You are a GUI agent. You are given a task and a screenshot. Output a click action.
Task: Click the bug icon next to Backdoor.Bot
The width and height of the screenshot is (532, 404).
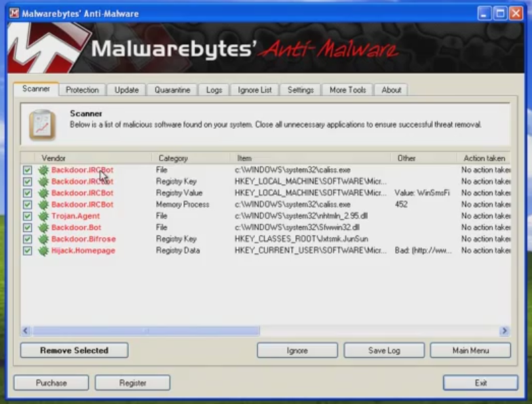(43, 228)
